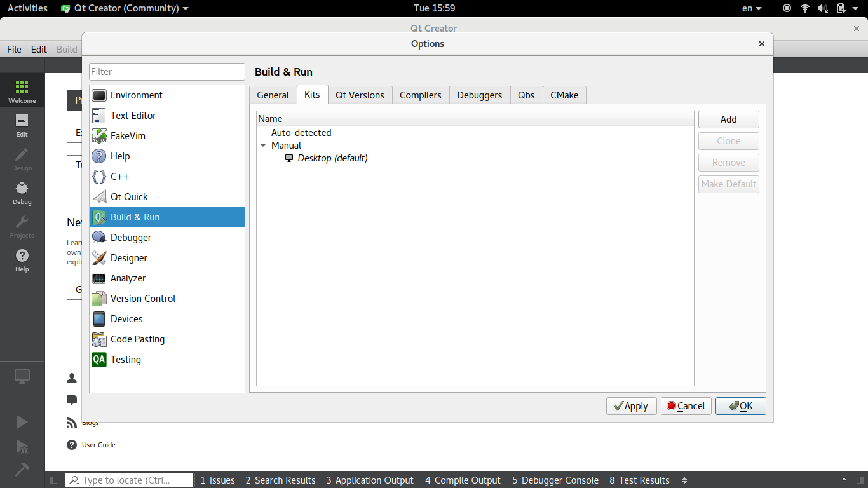Click the Welcome mode icon
Image resolution: width=868 pixels, height=488 pixels.
pyautogui.click(x=22, y=91)
